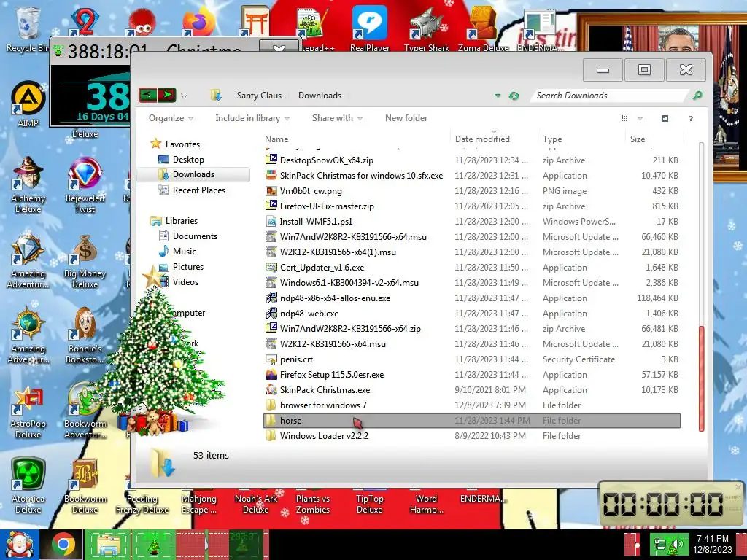Image resolution: width=747 pixels, height=560 pixels.
Task: Select Cert_Updater_v1.6.exe file
Action: [x=472, y=267]
